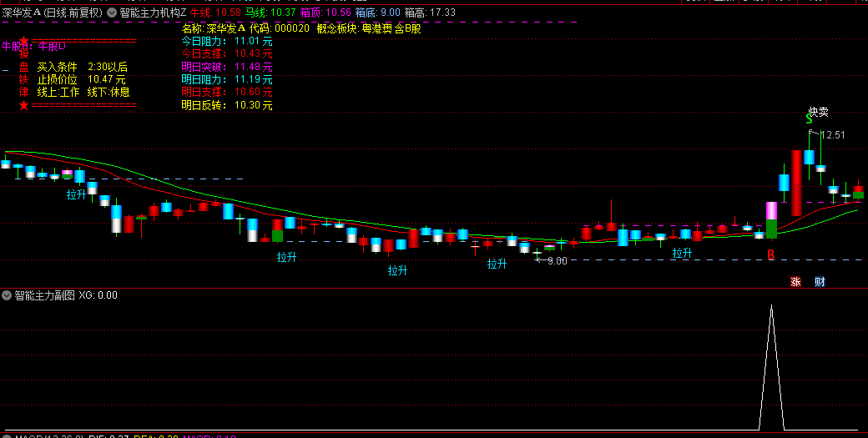The height and width of the screenshot is (438, 868).
Task: Click the MACD indicator dropdown arrow at bottom
Action: tap(7, 435)
